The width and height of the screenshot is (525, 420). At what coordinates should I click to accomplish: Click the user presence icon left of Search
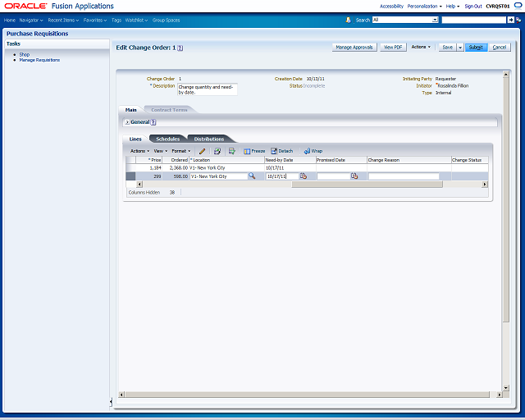click(x=348, y=20)
